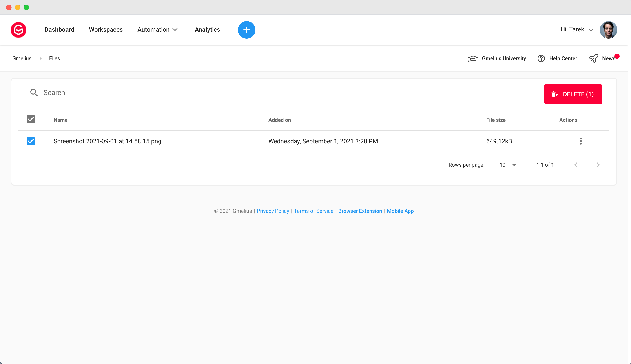631x364 pixels.
Task: Open the Workspaces menu item
Action: point(106,29)
